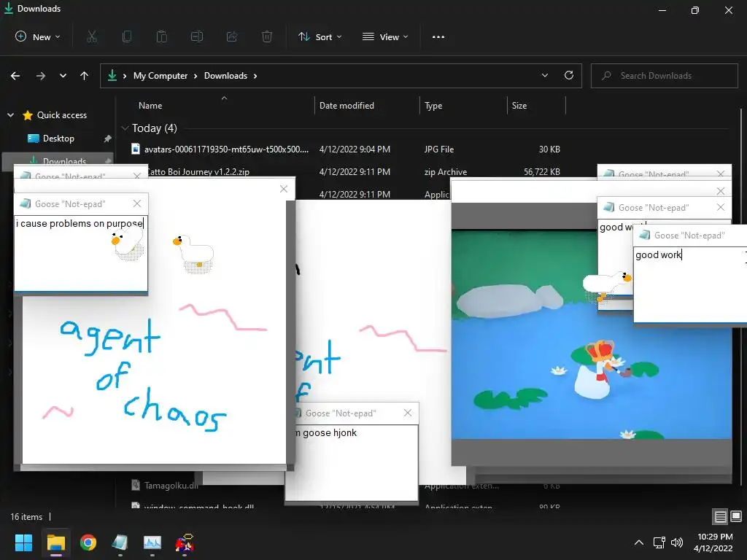
Task: Switch to details view layout icon
Action: pyautogui.click(x=720, y=516)
